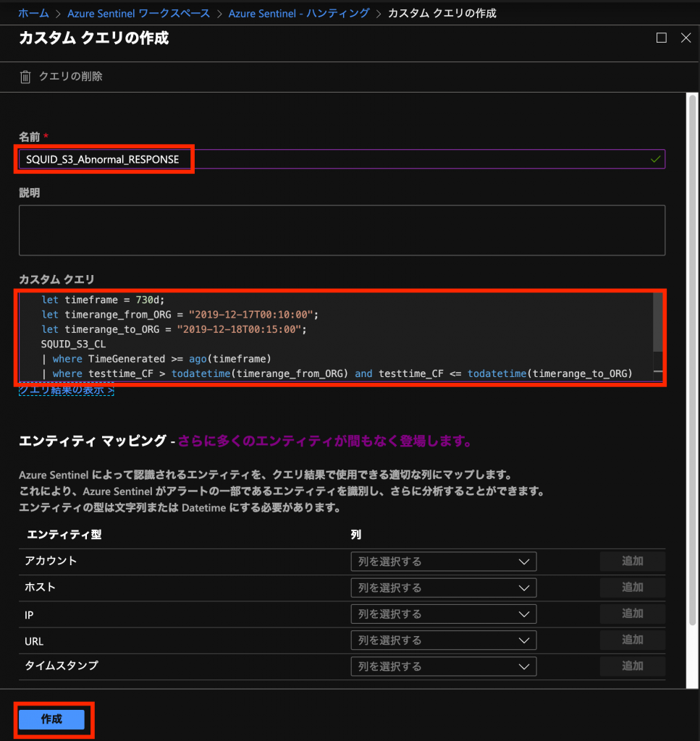Open Azure Sentinel ワークスペース breadcrumb
The width and height of the screenshot is (700, 741).
[138, 13]
